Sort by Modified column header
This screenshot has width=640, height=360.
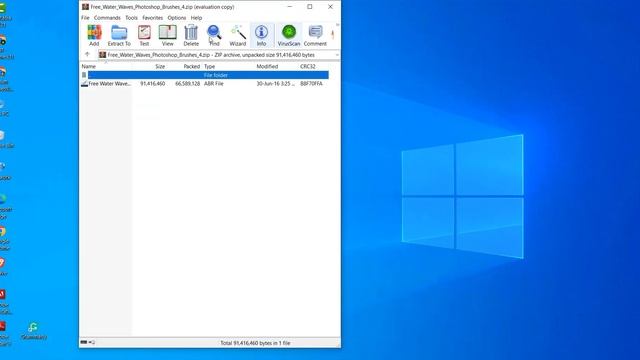click(x=267, y=66)
